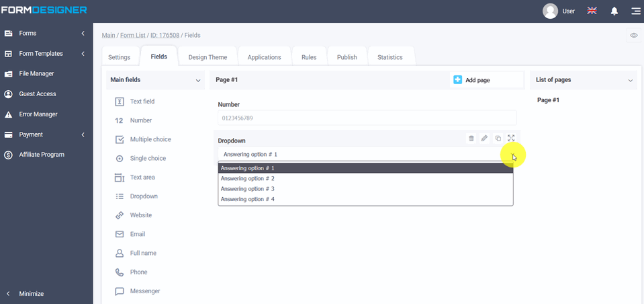Image resolution: width=644 pixels, height=304 pixels.
Task: Add a Multiple choice field
Action: pos(150,139)
